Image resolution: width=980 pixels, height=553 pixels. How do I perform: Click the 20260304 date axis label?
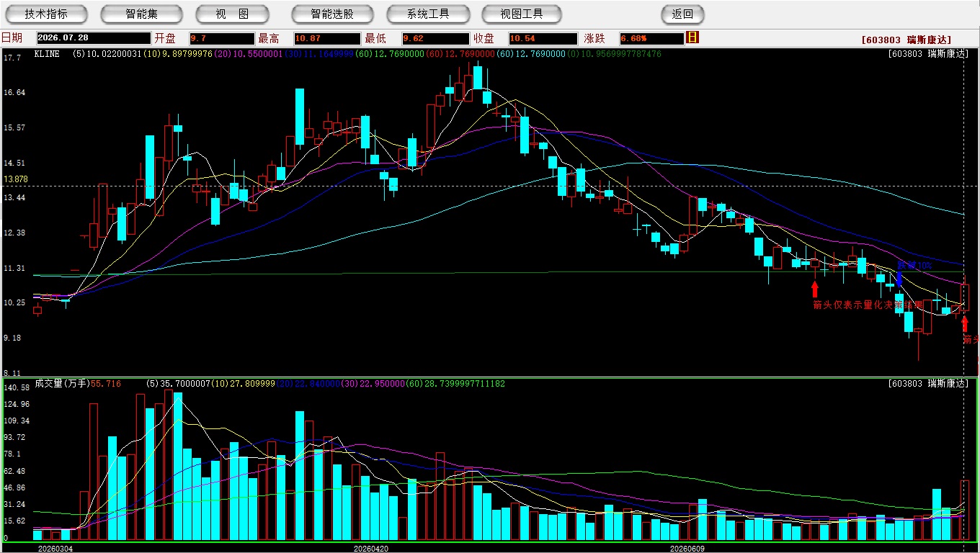pyautogui.click(x=55, y=549)
